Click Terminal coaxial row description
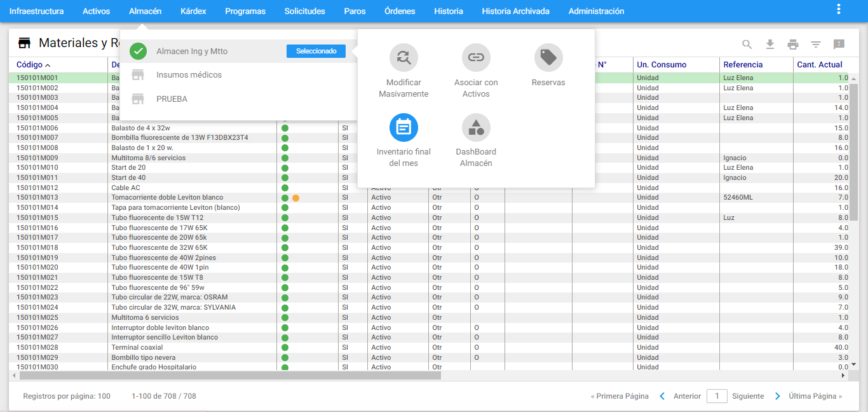Image resolution: width=868 pixels, height=412 pixels. click(x=137, y=347)
